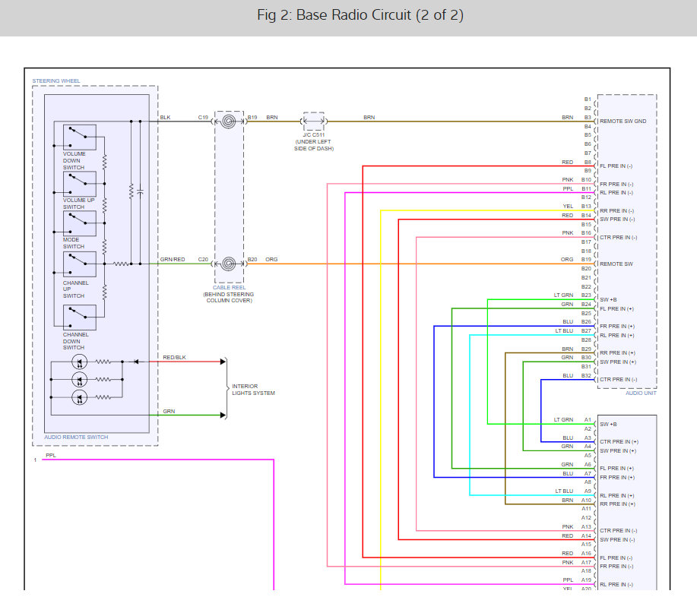Select the Channel Up switch symbol
Image resolution: width=697 pixels, height=616 pixels.
point(80,264)
